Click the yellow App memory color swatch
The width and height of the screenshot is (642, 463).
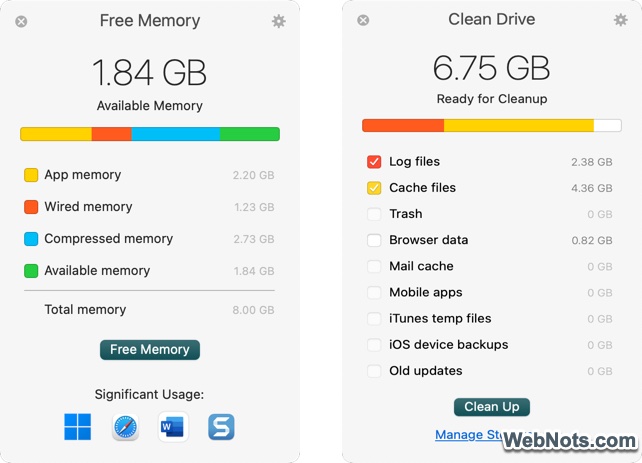[x=31, y=175]
